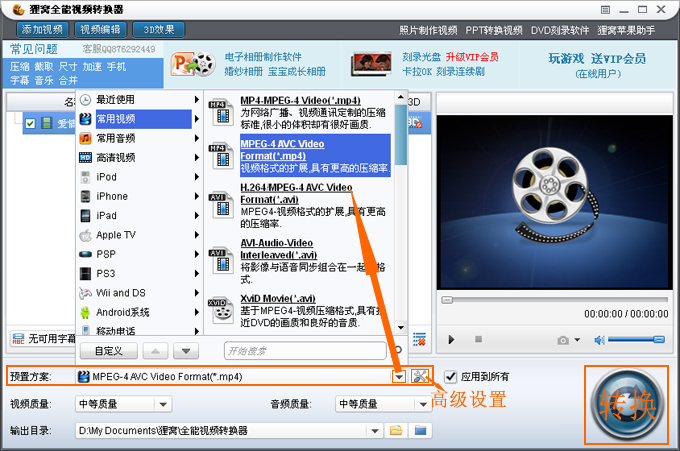
Task: Open DVD刻录软件 link in top bar
Action: (x=560, y=30)
